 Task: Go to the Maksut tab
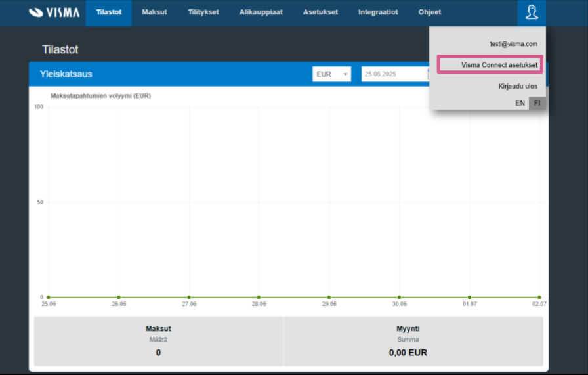154,12
